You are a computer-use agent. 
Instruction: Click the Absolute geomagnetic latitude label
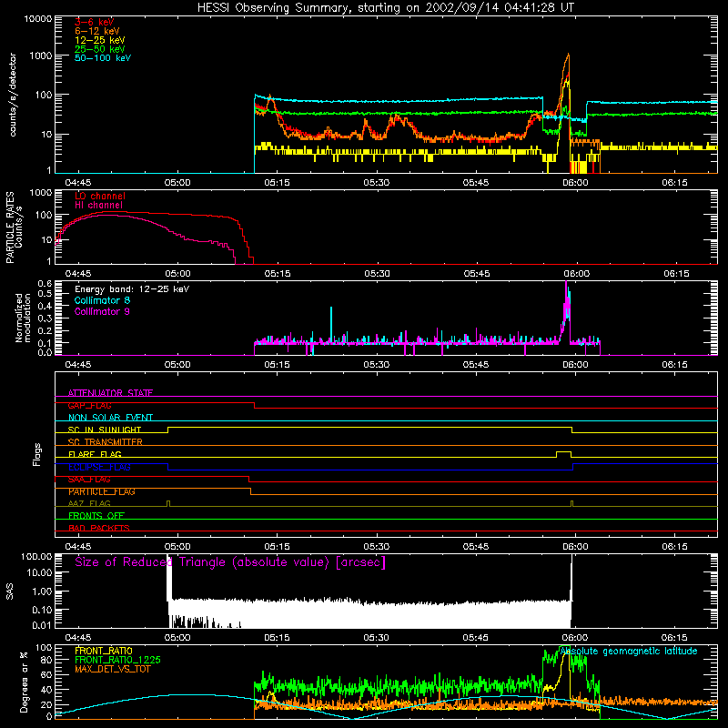629,652
